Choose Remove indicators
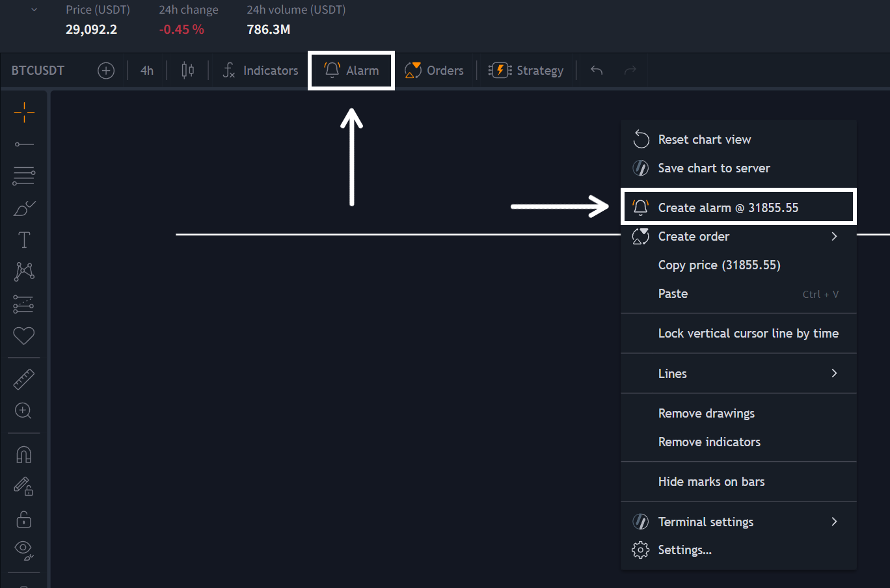This screenshot has width=890, height=588. (x=738, y=442)
